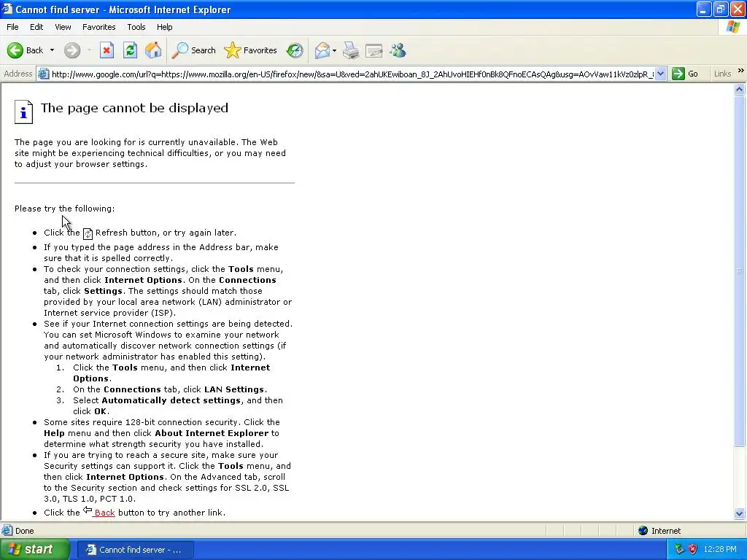Open the Edit menu
This screenshot has height=560, width=747.
tap(36, 27)
